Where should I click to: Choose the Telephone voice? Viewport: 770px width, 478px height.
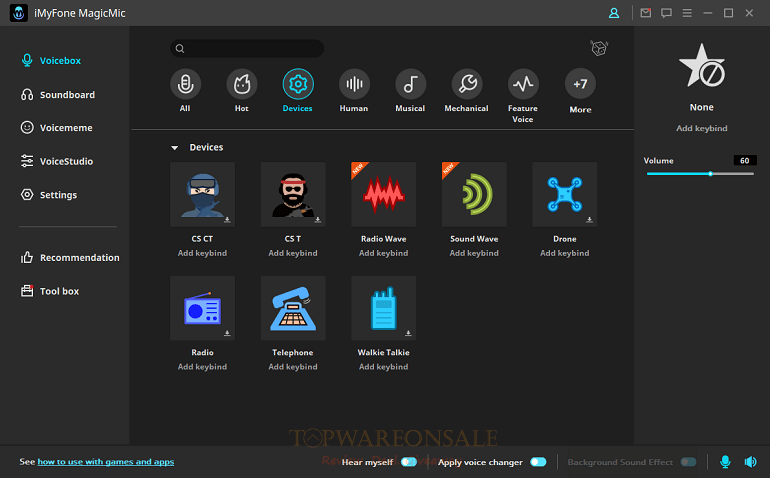click(293, 308)
